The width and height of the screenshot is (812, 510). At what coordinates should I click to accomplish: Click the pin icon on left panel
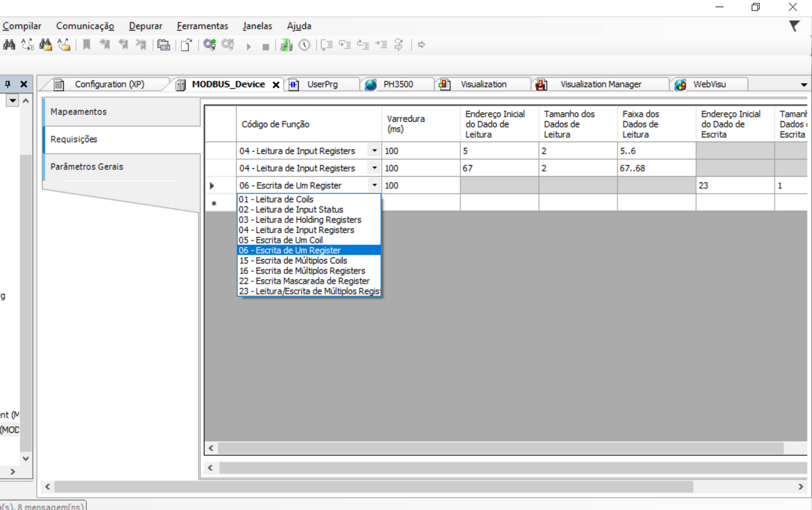point(8,84)
